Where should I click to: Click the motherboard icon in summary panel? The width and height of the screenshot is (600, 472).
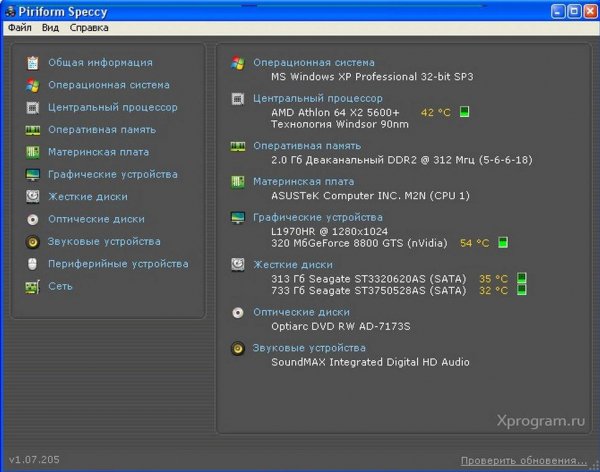pos(238,182)
